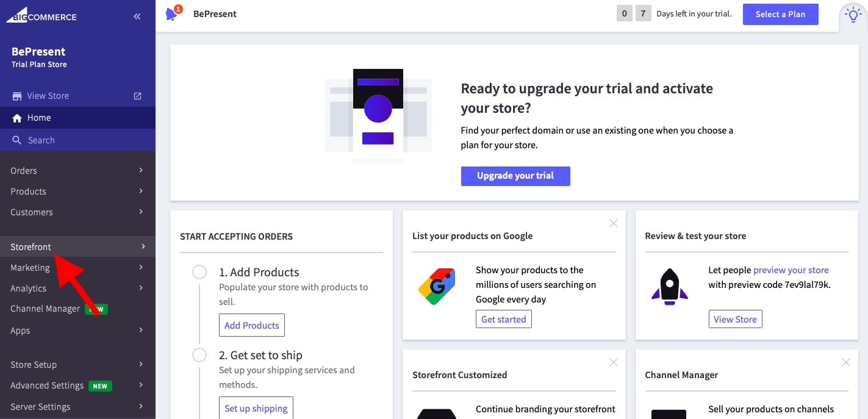This screenshot has height=419, width=868.
Task: Expand the Orders menu chevron
Action: pos(141,171)
